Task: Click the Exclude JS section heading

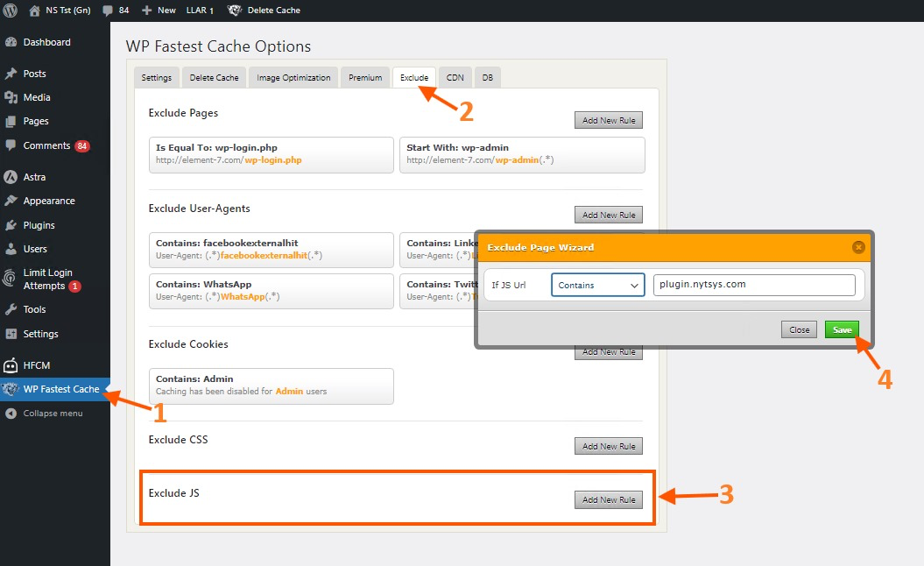Action: (173, 493)
